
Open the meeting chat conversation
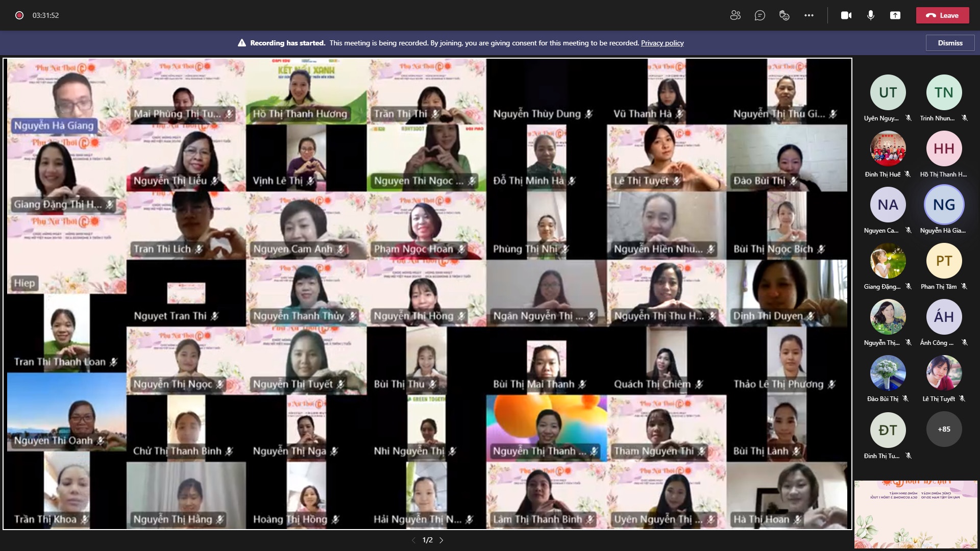[x=759, y=15]
